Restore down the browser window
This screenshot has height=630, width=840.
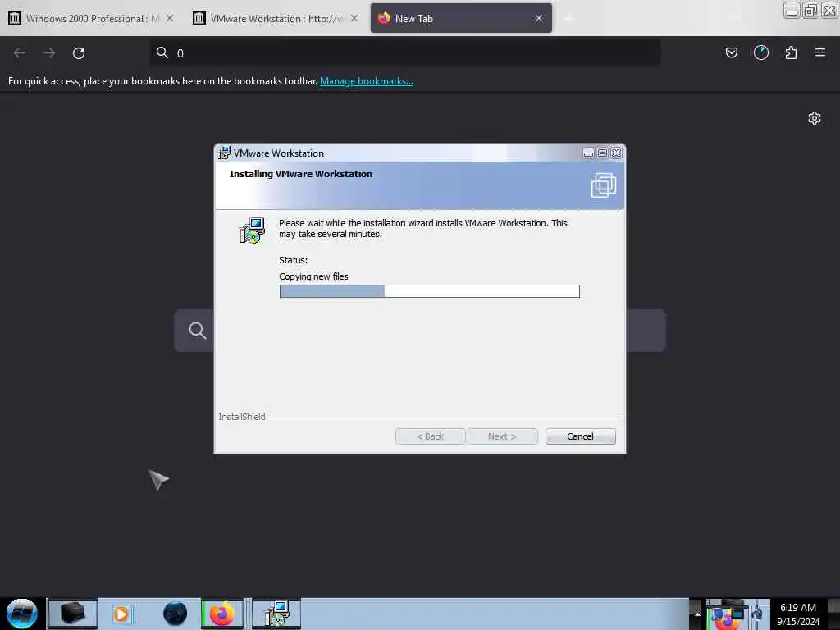[810, 10]
